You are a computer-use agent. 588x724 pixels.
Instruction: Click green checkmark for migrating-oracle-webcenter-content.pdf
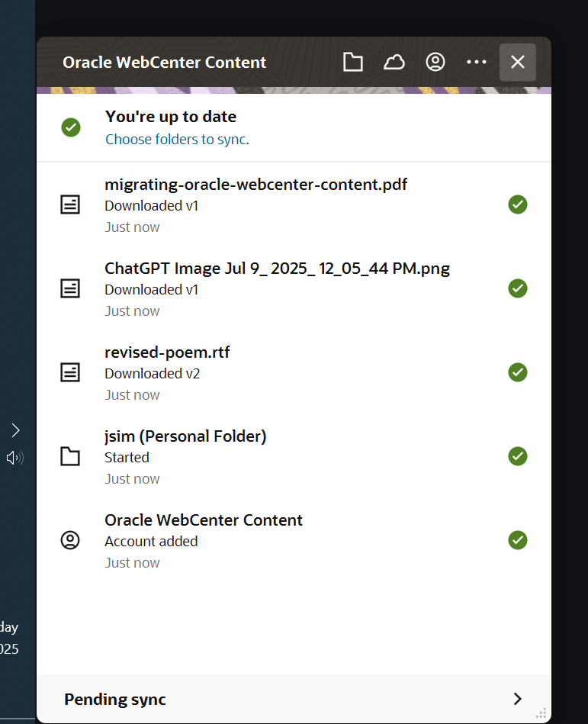518,204
